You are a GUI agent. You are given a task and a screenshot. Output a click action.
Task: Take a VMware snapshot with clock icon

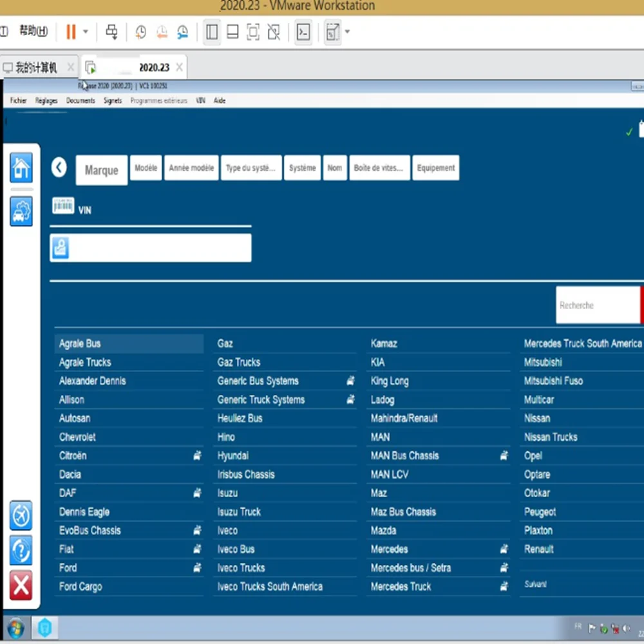click(140, 32)
